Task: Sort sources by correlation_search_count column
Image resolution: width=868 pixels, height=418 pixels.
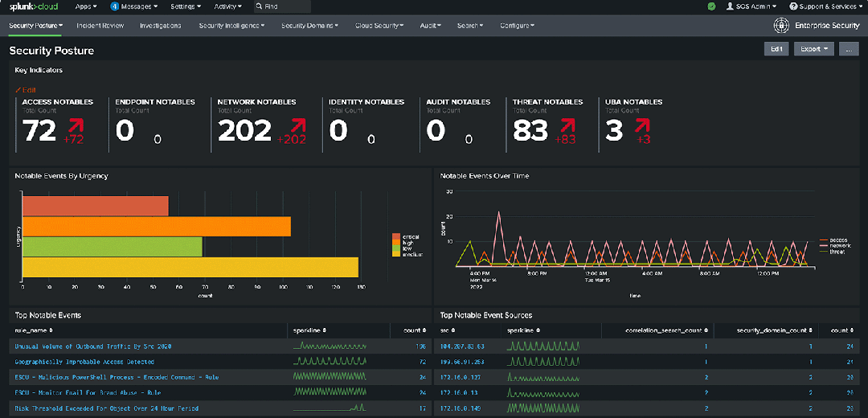Action: [x=666, y=330]
